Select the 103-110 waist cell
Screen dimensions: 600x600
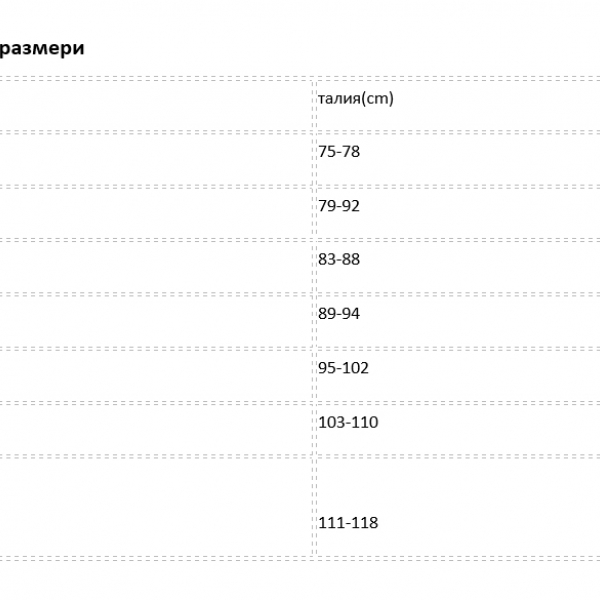(347, 422)
